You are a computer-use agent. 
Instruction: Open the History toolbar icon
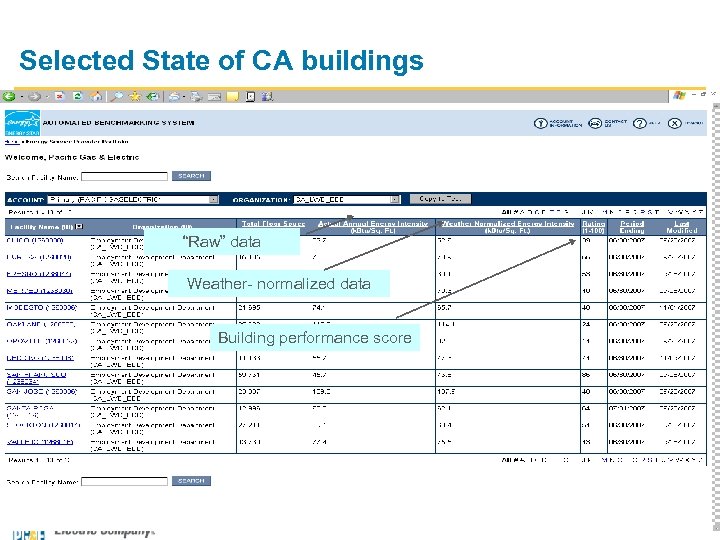[x=152, y=96]
